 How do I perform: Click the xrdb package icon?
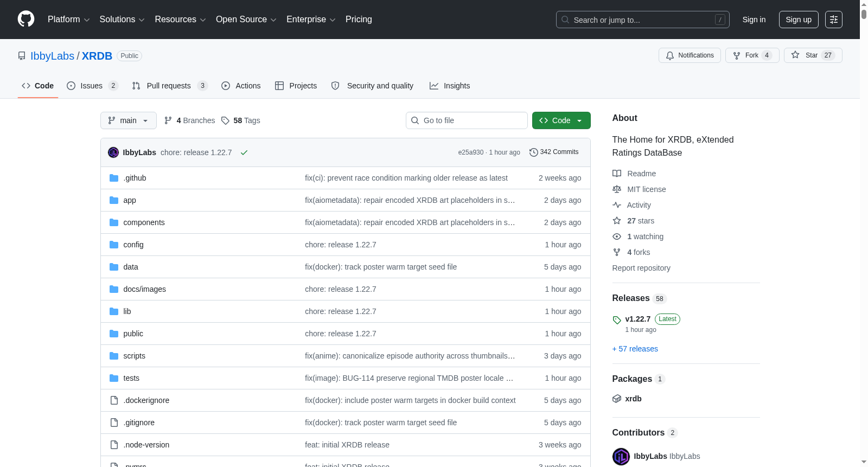pyautogui.click(x=617, y=399)
